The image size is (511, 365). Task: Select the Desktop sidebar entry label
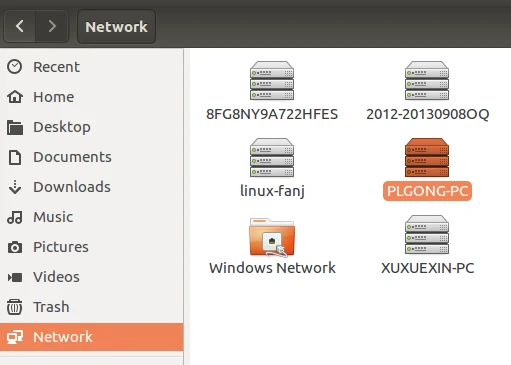(62, 127)
